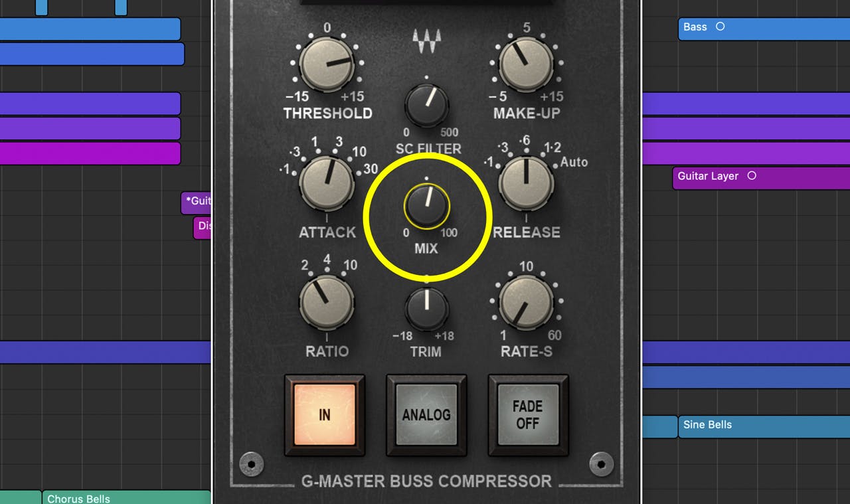Click the Make-Up gain knob
Screen dimensions: 850x504
(526, 64)
